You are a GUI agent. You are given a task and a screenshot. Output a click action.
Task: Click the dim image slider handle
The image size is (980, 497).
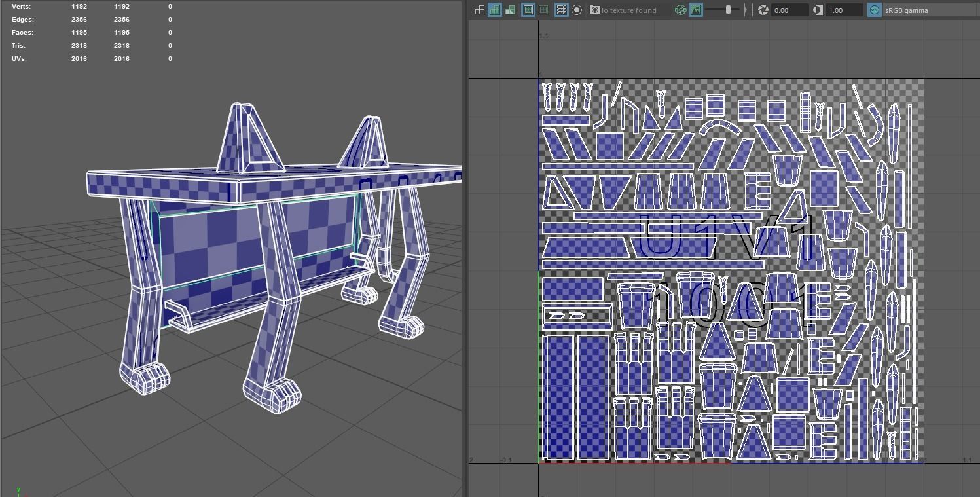point(728,10)
